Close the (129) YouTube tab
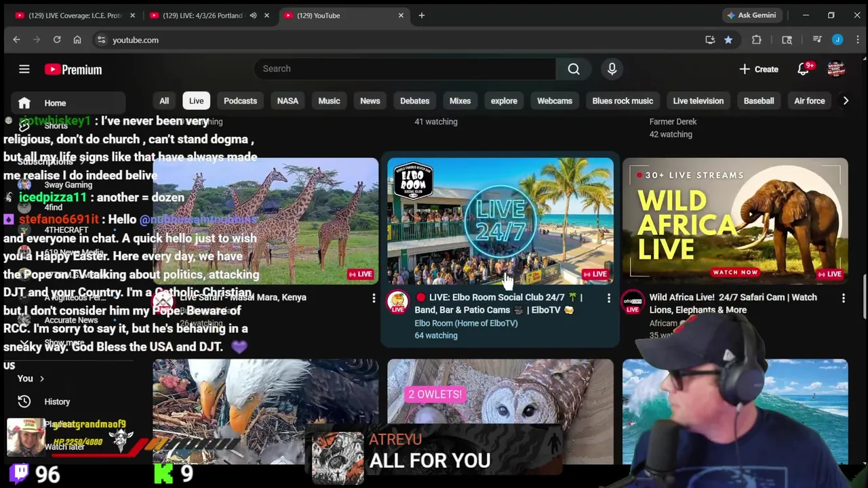Viewport: 868px width, 488px height. pyautogui.click(x=401, y=15)
